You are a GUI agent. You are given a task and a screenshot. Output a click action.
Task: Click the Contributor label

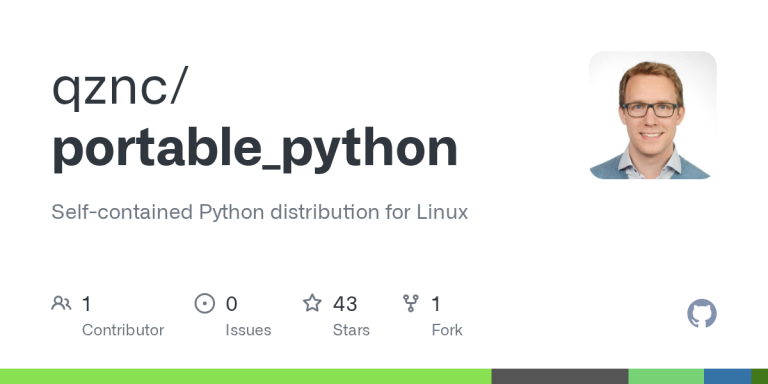123,330
